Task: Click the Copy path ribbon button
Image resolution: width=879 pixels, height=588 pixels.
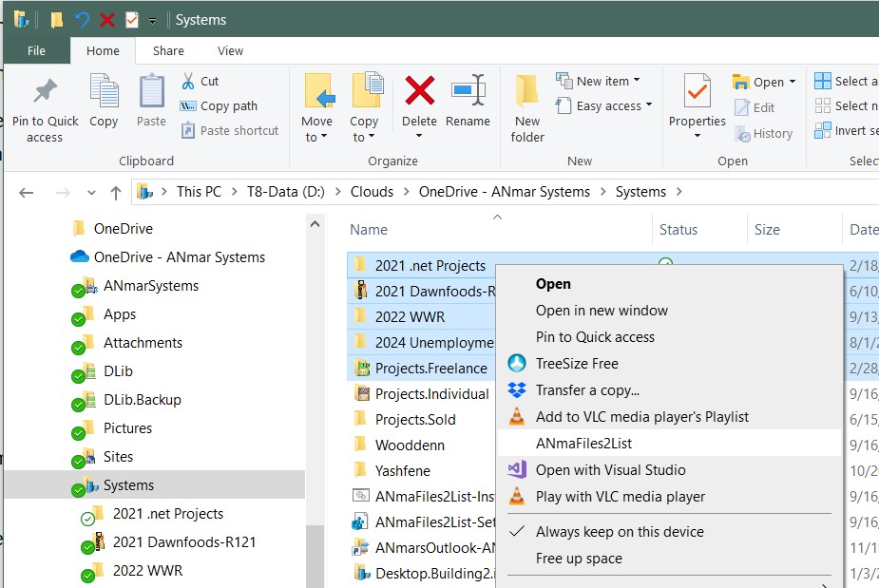Action: [219, 106]
